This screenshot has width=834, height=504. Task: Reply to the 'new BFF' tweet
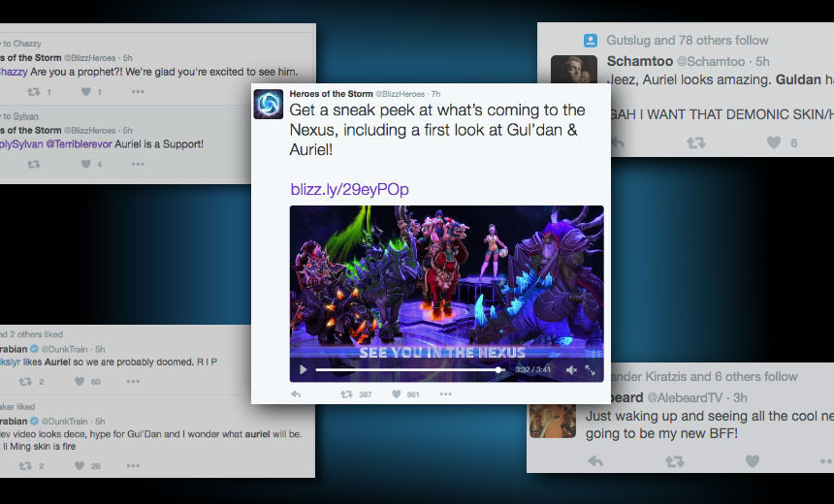point(595,461)
